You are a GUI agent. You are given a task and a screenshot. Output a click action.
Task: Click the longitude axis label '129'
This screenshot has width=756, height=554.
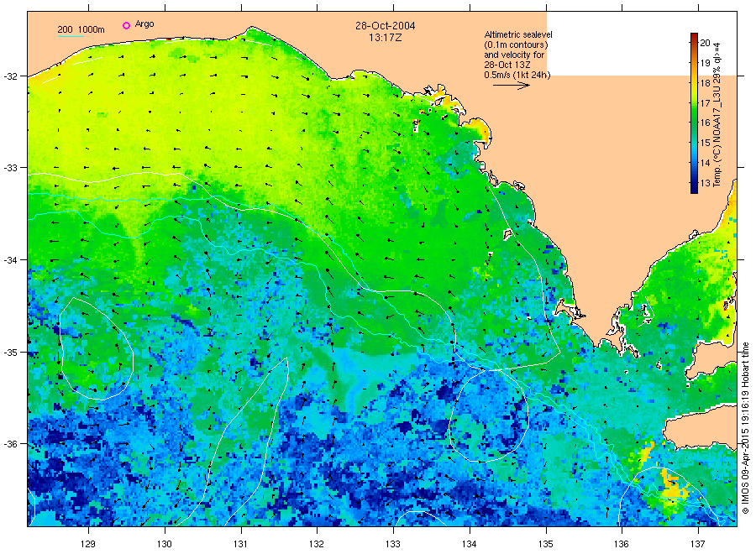88,544
